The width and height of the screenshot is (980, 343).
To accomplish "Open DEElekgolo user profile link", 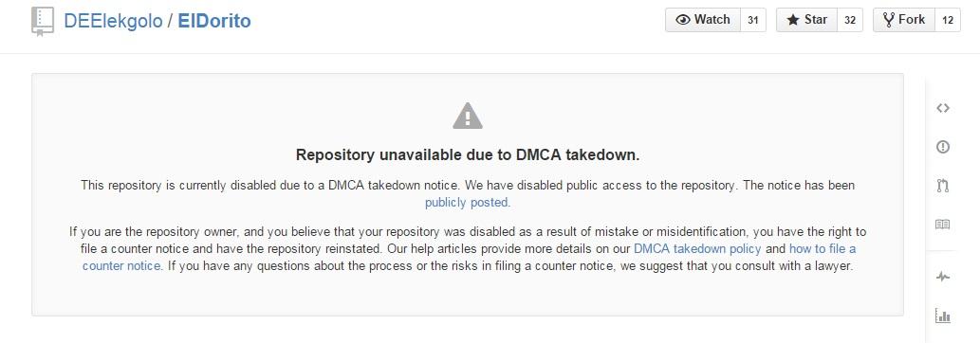I will [113, 21].
